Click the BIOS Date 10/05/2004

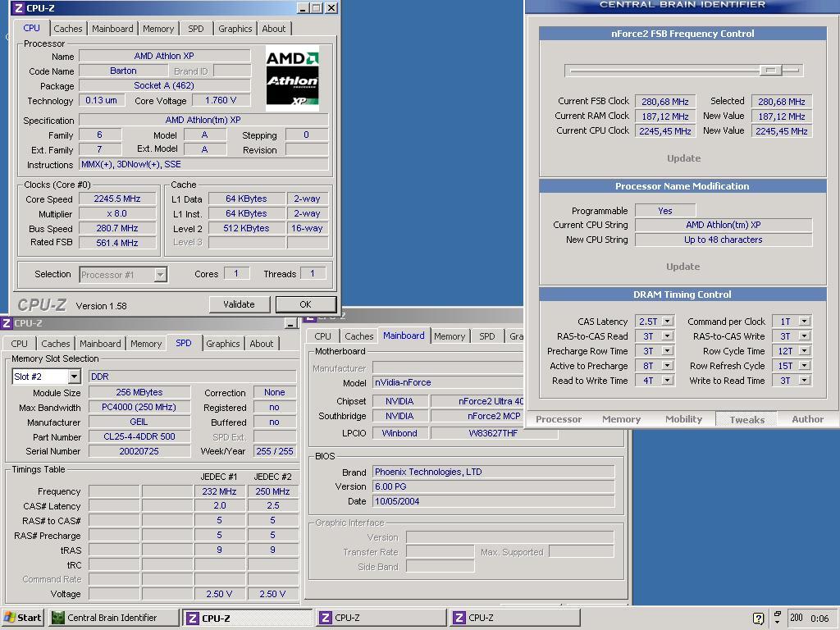pyautogui.click(x=493, y=501)
